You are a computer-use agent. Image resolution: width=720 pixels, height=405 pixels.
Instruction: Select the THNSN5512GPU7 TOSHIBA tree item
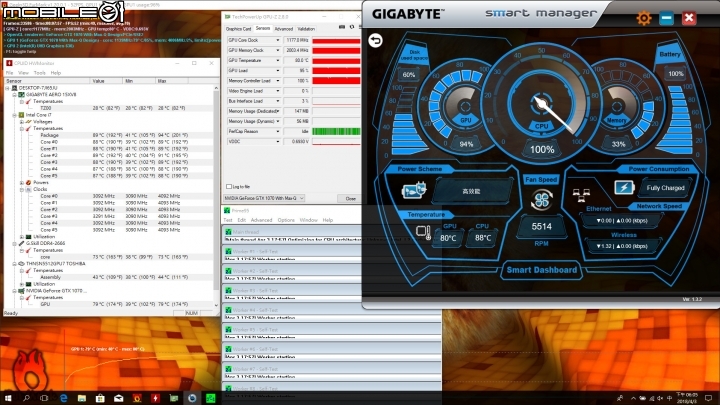pos(56,264)
